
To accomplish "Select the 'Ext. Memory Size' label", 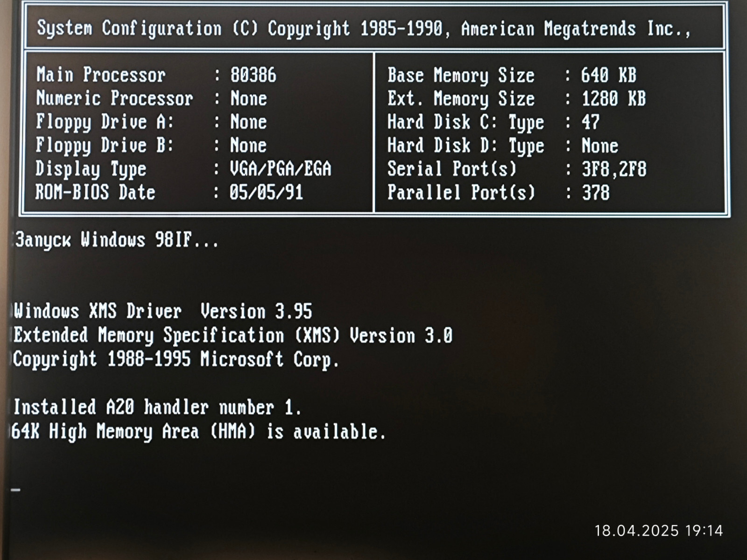I will (461, 99).
